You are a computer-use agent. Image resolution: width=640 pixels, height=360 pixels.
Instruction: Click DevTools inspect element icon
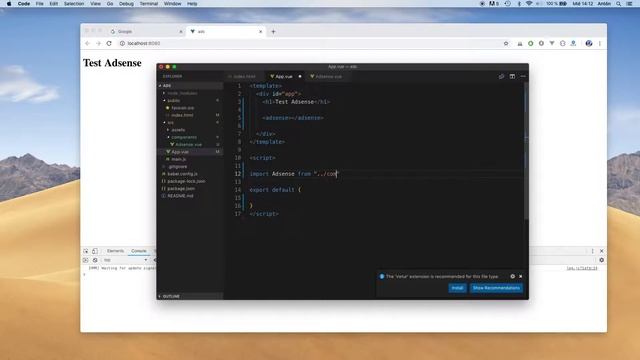coord(86,251)
